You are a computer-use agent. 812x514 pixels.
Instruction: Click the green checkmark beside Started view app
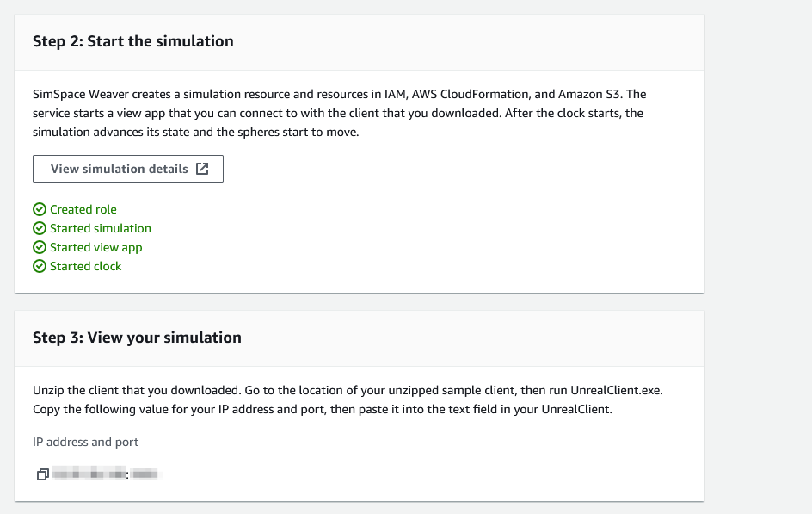click(x=40, y=247)
